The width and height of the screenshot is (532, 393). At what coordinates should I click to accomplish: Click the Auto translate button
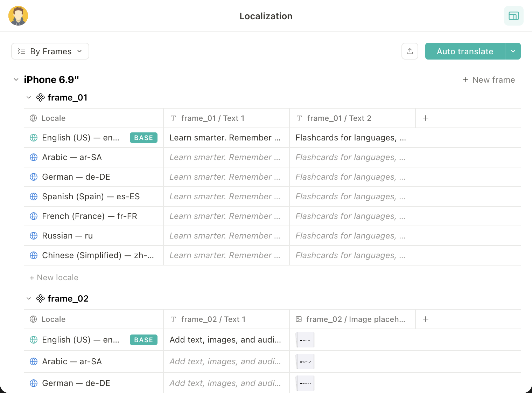(x=465, y=51)
